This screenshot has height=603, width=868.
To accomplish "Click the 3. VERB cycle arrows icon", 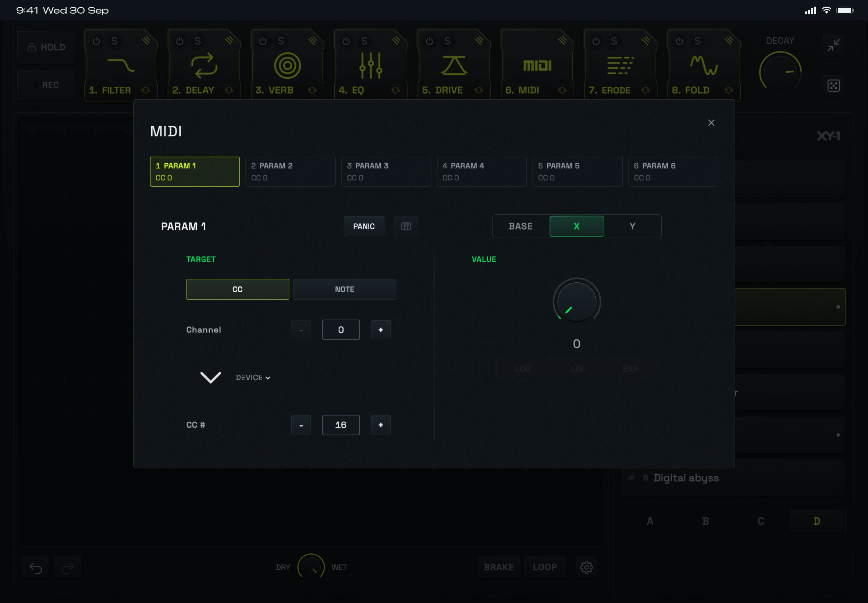I will 313,90.
